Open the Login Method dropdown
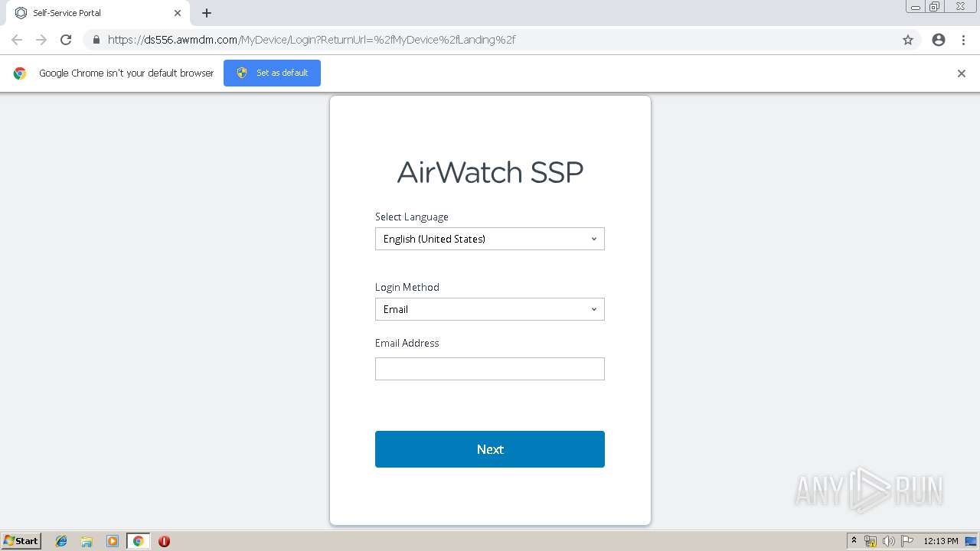980x551 pixels. tap(490, 309)
